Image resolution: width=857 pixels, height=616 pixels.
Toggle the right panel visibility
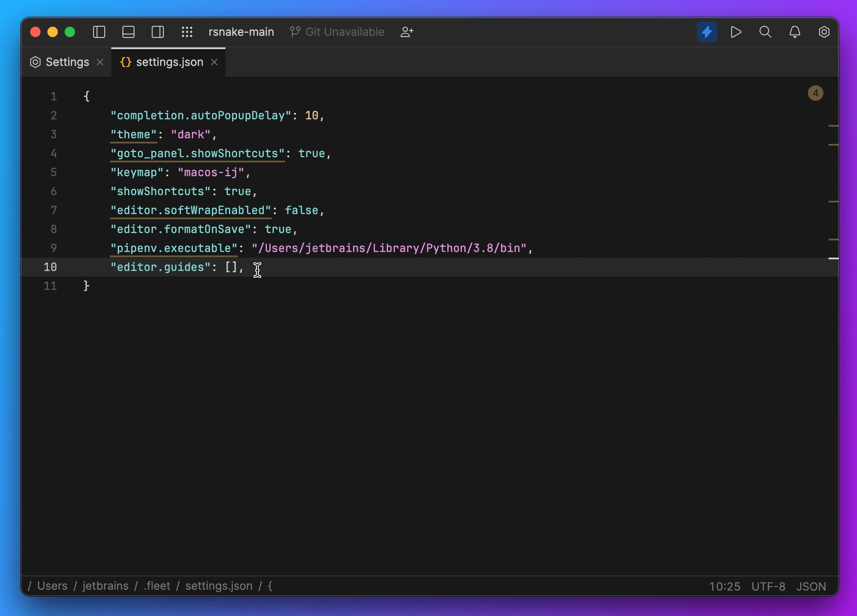click(157, 31)
